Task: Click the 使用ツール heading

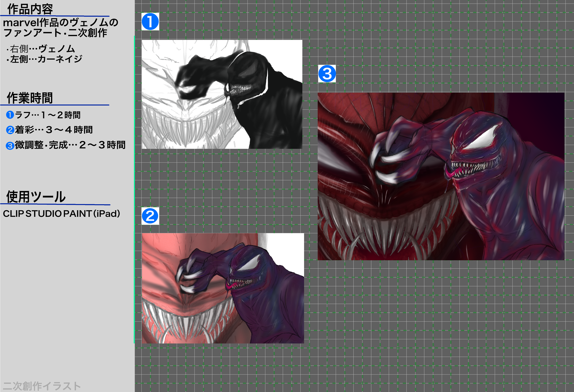Action: point(36,197)
